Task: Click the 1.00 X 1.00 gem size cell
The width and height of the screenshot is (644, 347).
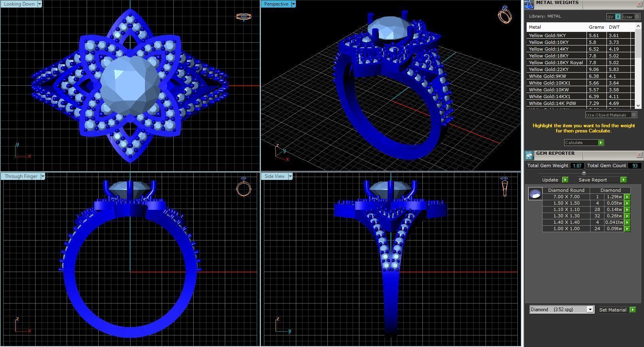Action: [566, 229]
